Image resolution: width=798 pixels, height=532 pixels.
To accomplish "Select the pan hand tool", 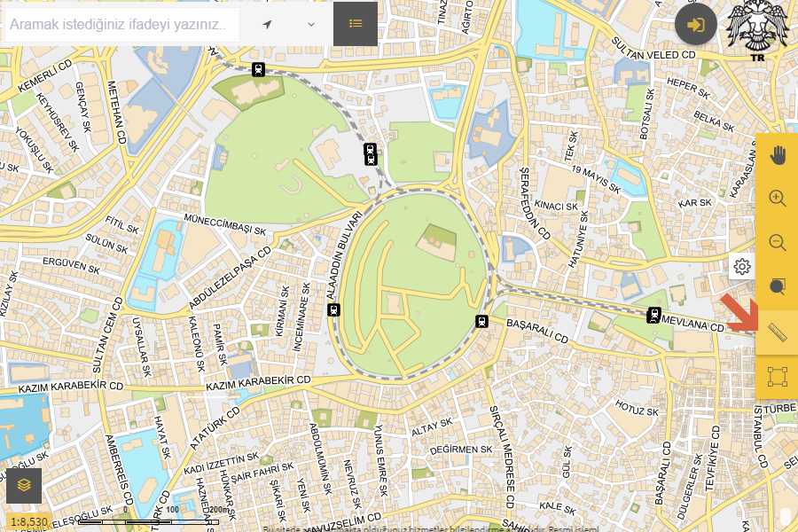I will [777, 155].
